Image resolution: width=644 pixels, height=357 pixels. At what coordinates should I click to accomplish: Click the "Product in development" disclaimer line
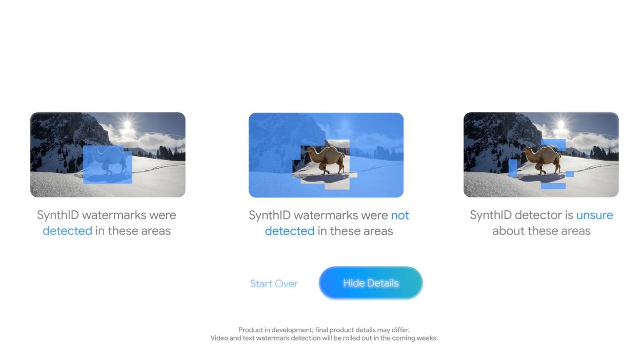tap(324, 330)
